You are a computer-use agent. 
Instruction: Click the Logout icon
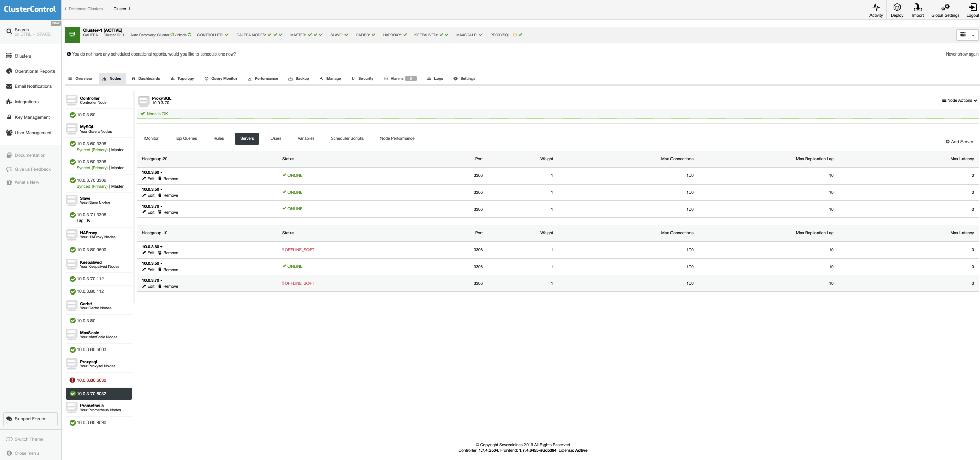[x=973, y=7]
